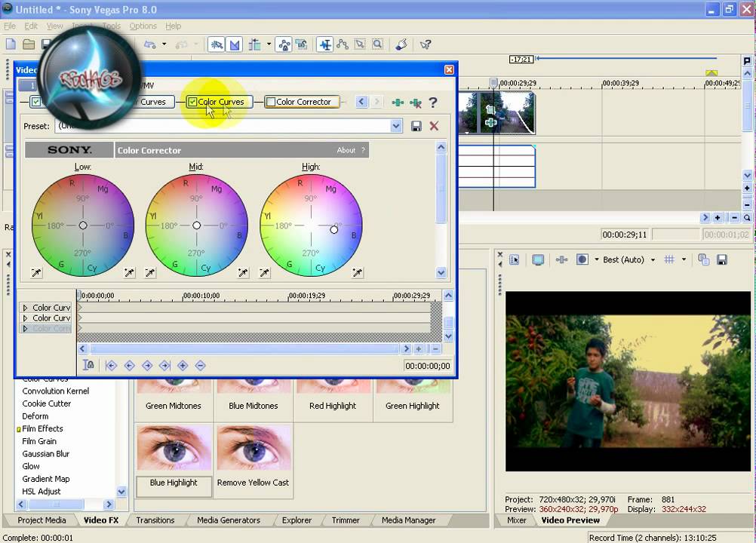Switch to the Mixer tab
Screen dimensions: 756x543
pyautogui.click(x=516, y=520)
